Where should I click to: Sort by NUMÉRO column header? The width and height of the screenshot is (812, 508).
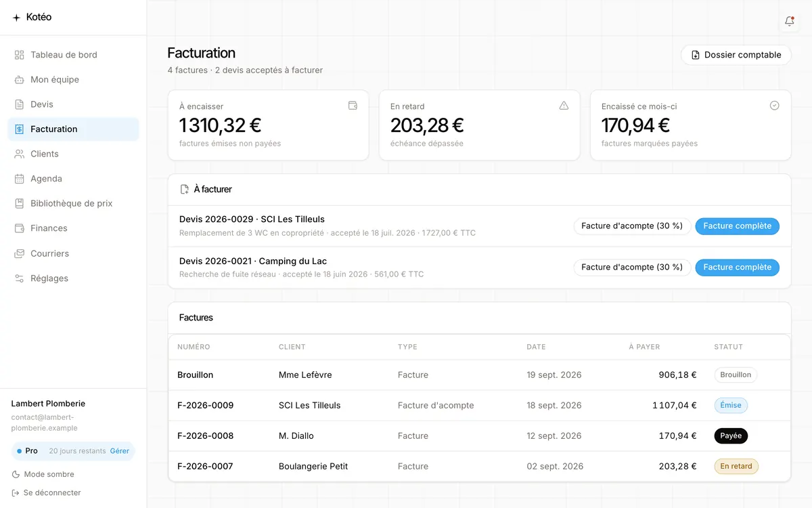click(x=194, y=347)
